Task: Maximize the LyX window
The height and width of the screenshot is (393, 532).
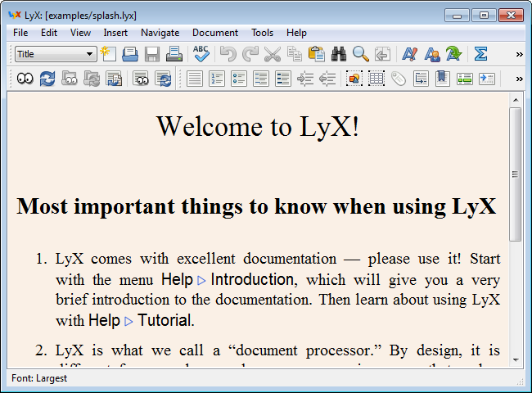Action: pyautogui.click(x=485, y=16)
